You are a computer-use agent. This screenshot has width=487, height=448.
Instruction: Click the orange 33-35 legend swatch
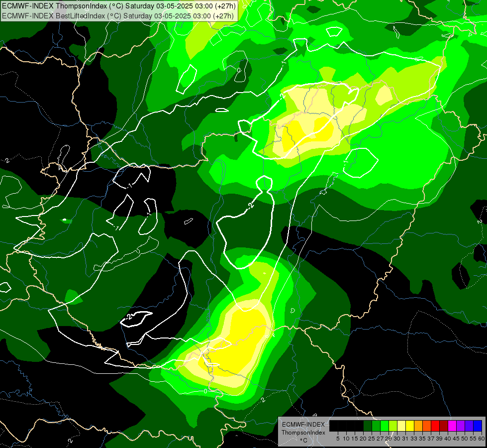418,426
